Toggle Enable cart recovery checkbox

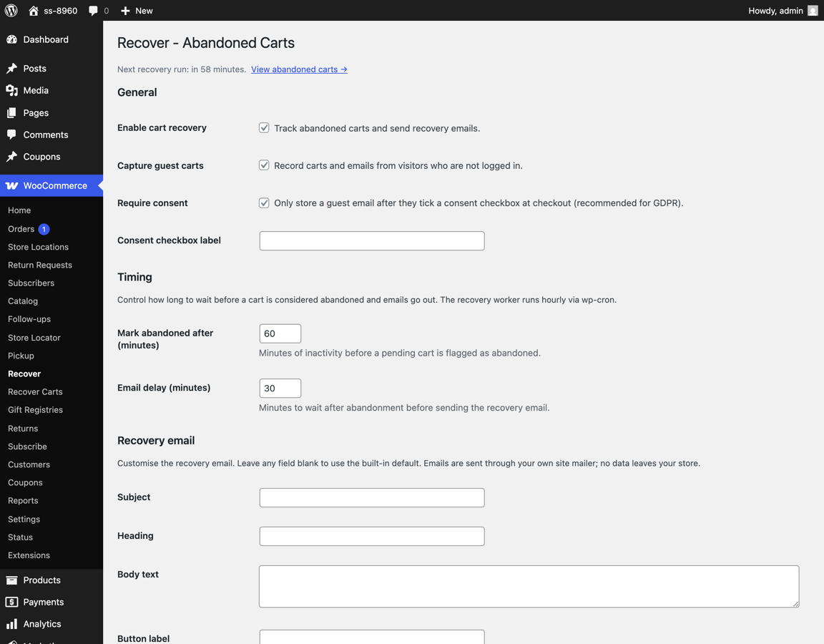(264, 128)
